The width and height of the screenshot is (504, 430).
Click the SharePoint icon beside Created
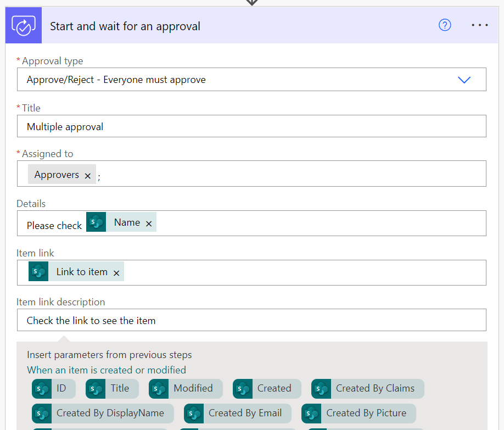click(243, 388)
